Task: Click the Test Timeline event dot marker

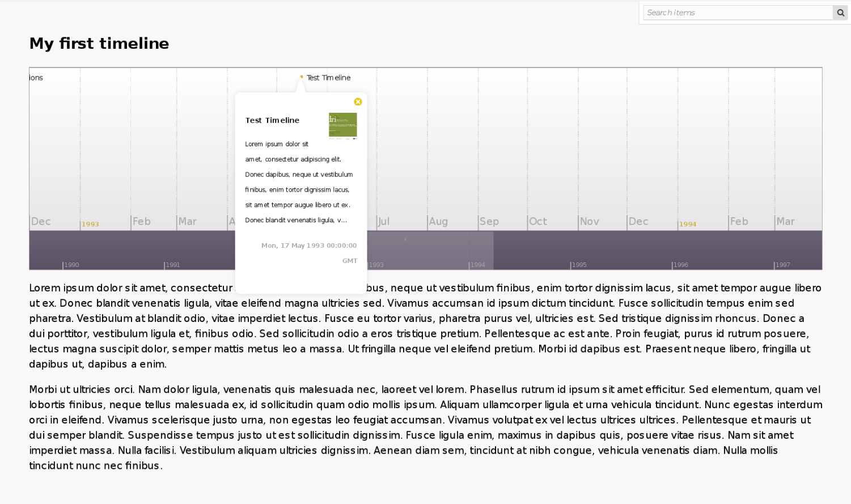Action: point(302,77)
